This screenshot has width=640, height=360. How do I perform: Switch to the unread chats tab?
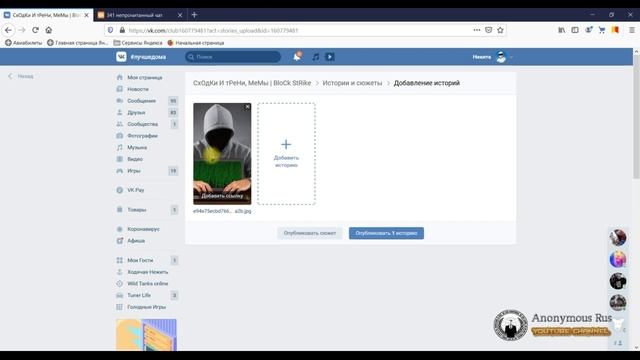tap(140, 15)
